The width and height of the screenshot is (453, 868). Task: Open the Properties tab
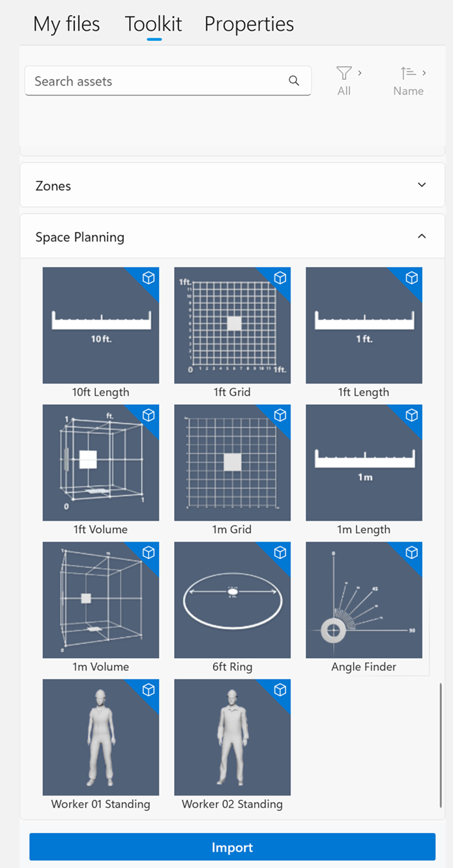249,25
